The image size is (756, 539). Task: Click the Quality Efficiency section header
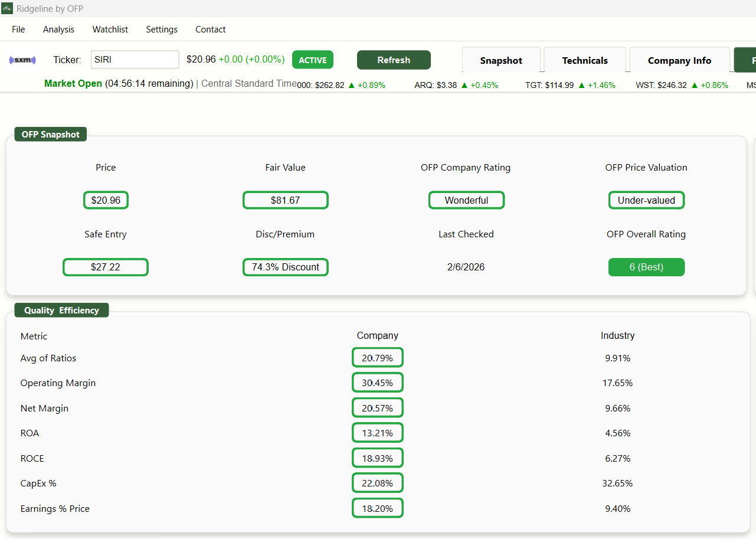coord(61,310)
